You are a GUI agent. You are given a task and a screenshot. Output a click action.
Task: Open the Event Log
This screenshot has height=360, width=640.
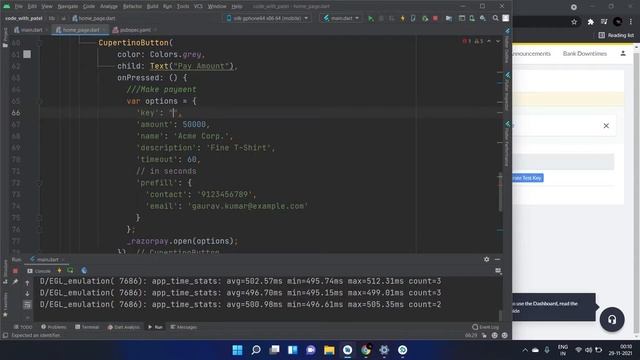tap(485, 327)
